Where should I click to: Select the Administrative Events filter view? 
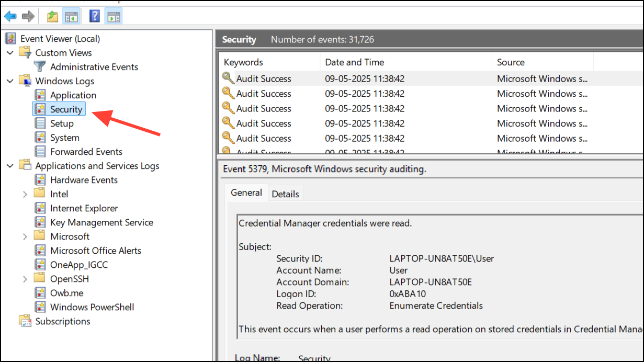pos(94,67)
